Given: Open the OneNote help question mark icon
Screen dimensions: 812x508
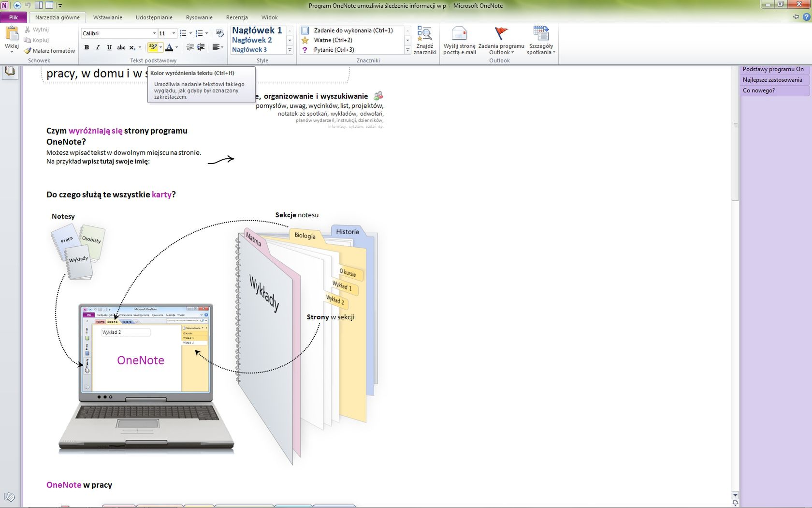Looking at the screenshot, I should pyautogui.click(x=806, y=17).
